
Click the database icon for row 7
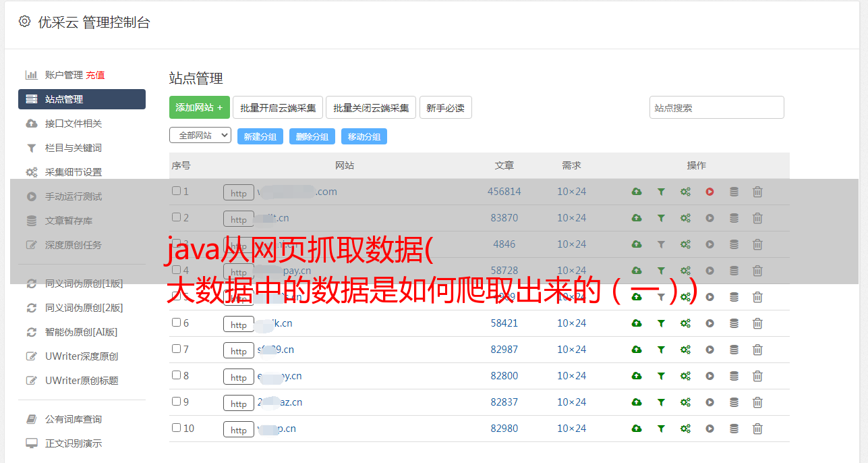(734, 350)
